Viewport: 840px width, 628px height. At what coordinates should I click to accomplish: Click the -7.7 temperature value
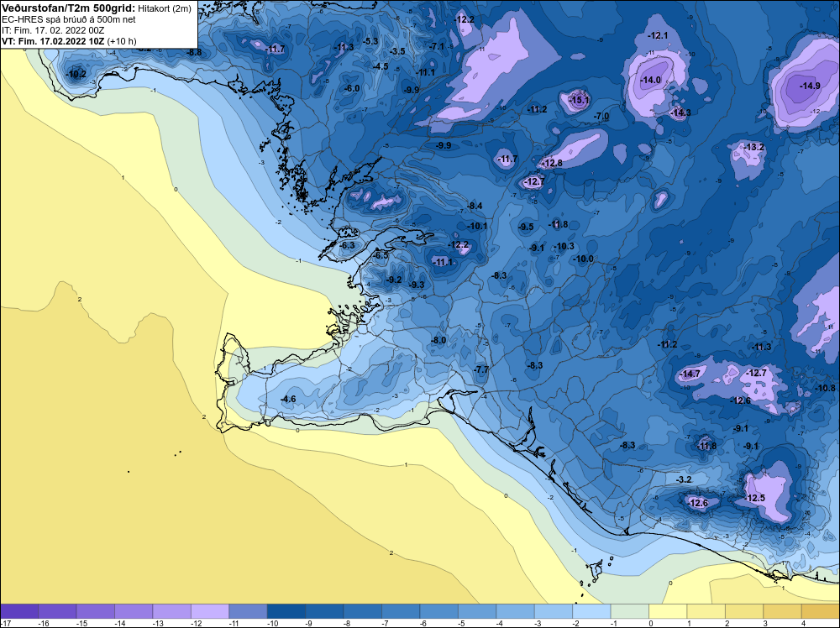tap(481, 369)
